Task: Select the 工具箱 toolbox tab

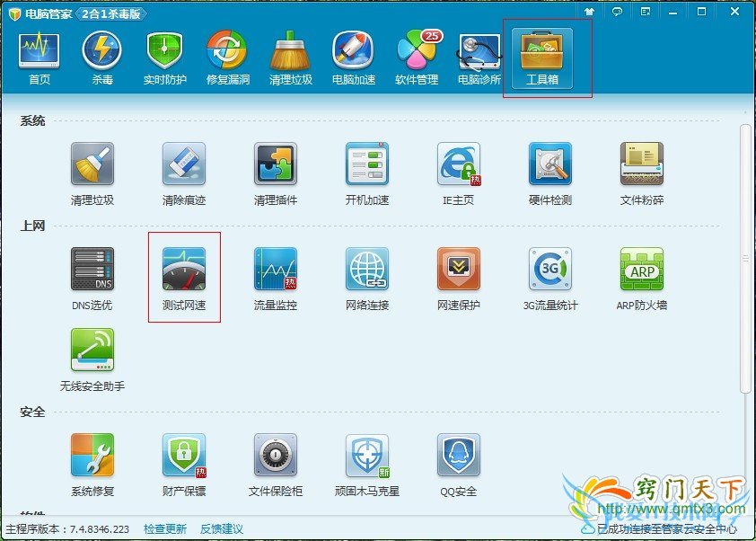Action: (x=542, y=59)
